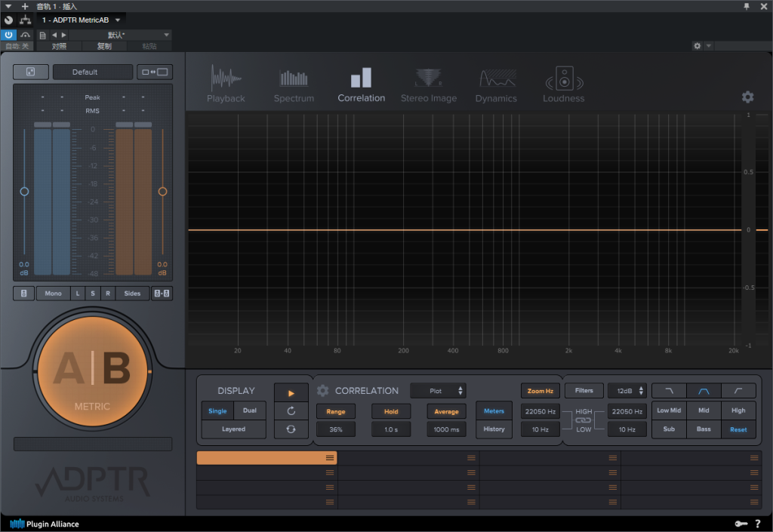Click the left blue level fader handle
Image resolution: width=773 pixels, height=532 pixels.
click(24, 192)
